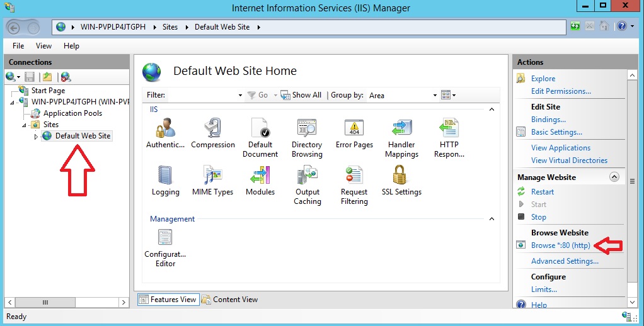Collapse the WIN-PVPLP4JTGPH server node
Image resolution: width=644 pixels, height=326 pixels.
[x=12, y=102]
